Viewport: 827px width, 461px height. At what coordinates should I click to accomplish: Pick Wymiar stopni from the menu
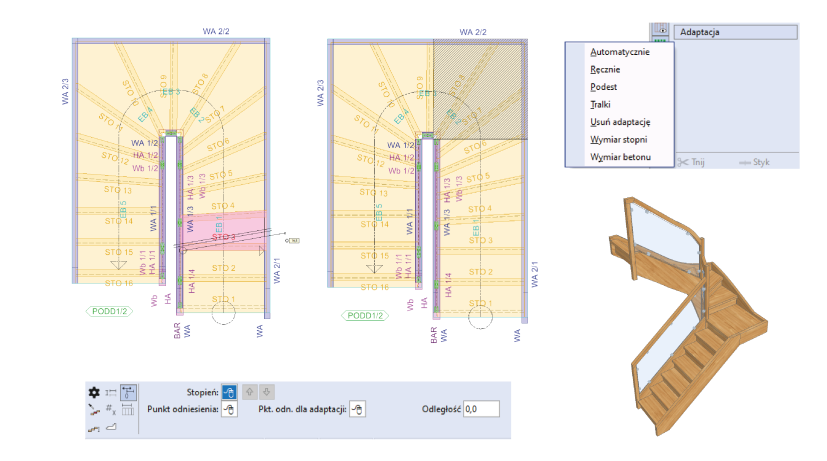click(618, 140)
